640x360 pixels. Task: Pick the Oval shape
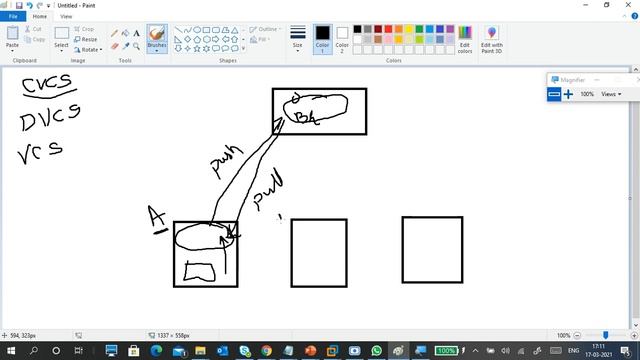pyautogui.click(x=197, y=30)
